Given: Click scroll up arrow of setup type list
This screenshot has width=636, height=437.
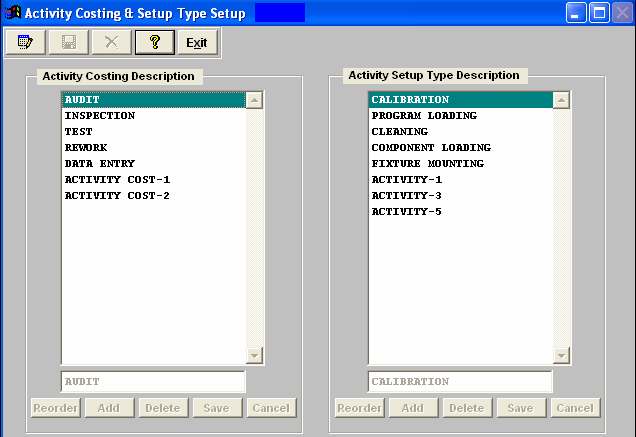Looking at the screenshot, I should 561,100.
